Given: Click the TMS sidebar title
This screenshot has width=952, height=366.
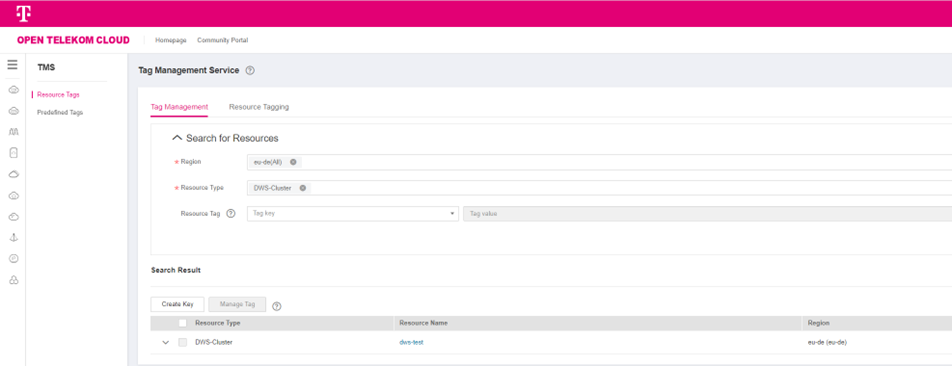Looking at the screenshot, I should click(46, 67).
